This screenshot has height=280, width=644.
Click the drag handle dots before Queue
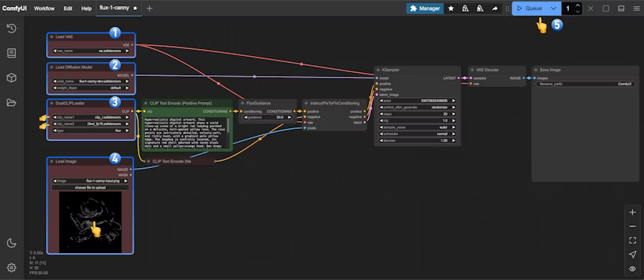pos(508,8)
